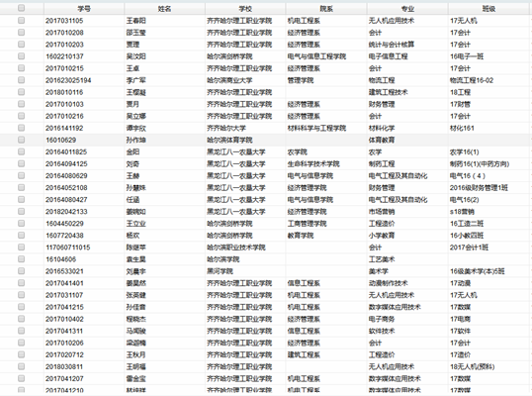Select the department cell 教育学院
Screen dimensions: 532x396
tap(301, 236)
